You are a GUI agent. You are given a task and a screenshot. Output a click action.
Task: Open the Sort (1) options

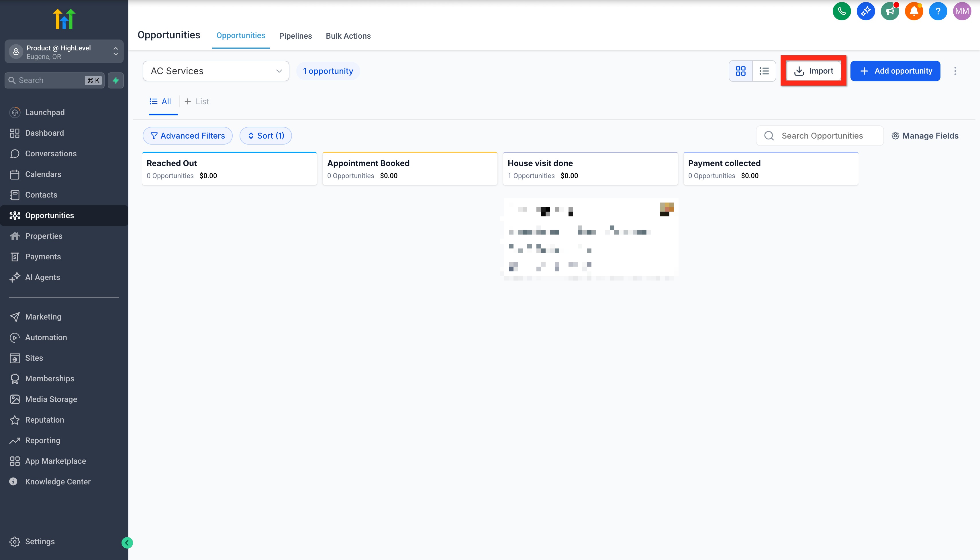(x=266, y=136)
